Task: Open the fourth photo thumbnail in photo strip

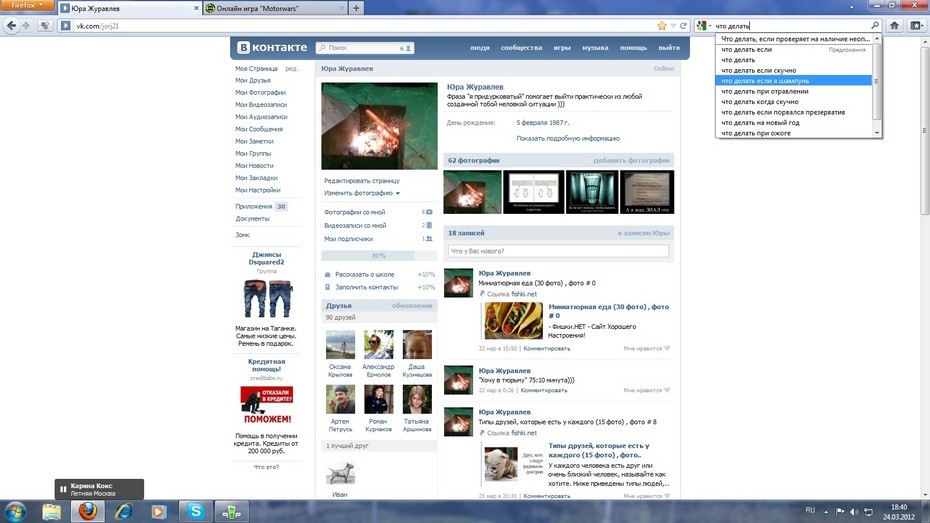Action: pos(647,192)
